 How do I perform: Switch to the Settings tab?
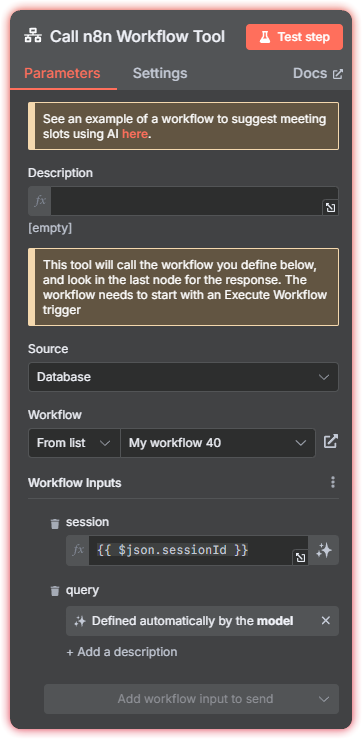pos(160,74)
